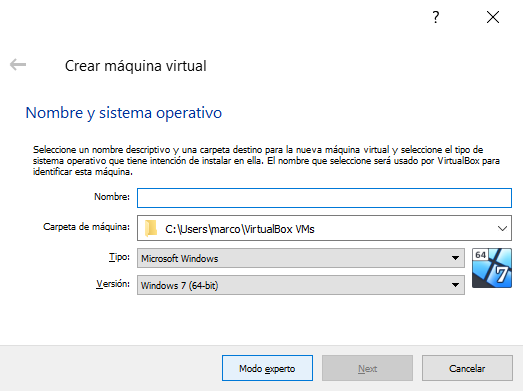The width and height of the screenshot is (523, 391).
Task: Focus the Nombre text input field
Action: click(324, 198)
